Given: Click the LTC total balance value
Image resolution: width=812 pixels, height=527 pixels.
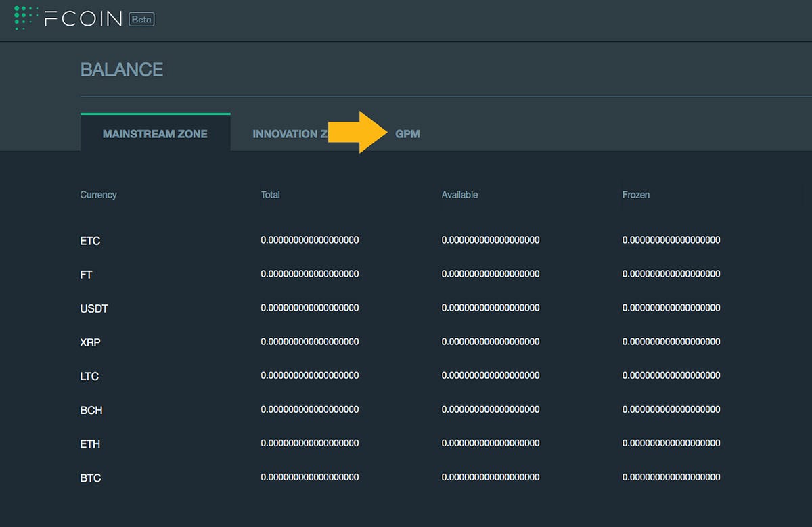Looking at the screenshot, I should pyautogui.click(x=310, y=375).
